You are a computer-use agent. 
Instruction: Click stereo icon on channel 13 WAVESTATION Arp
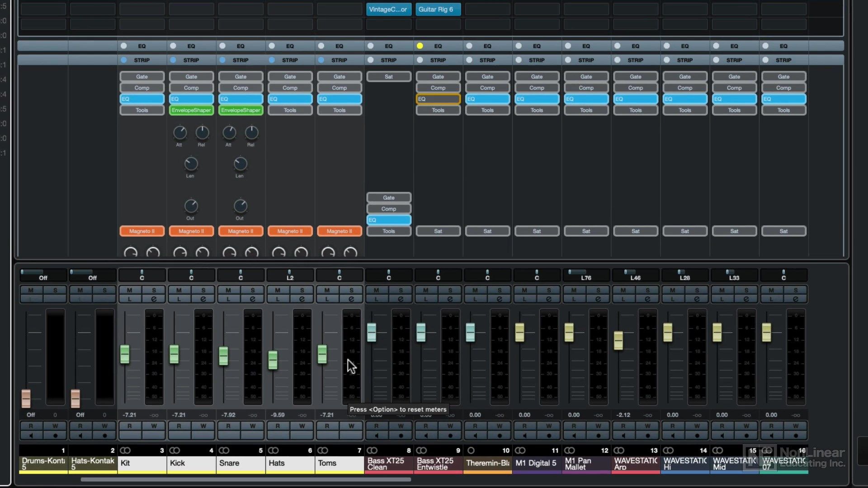[x=619, y=450]
